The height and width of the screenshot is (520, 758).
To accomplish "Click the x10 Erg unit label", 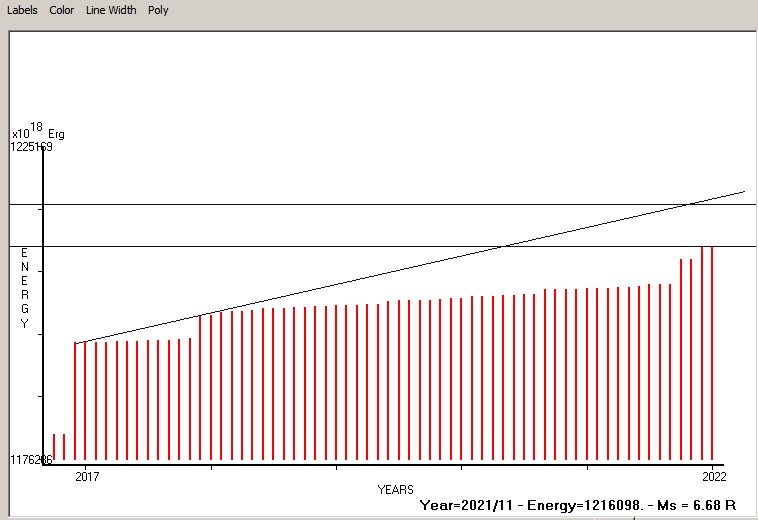I will [38, 132].
